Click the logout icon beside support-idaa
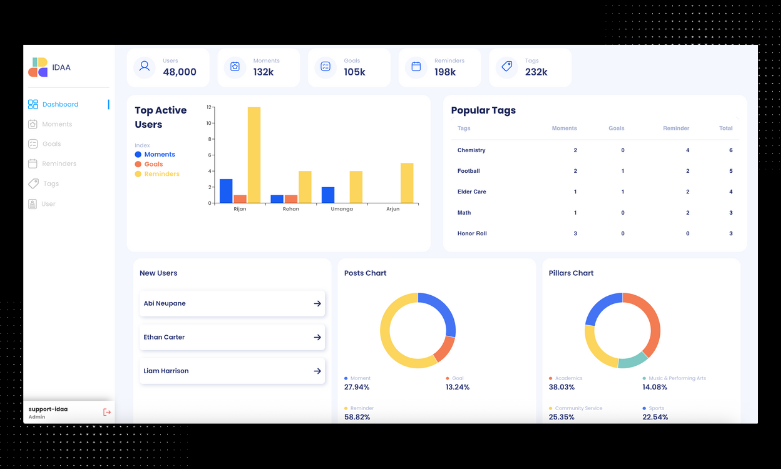The height and width of the screenshot is (469, 781). (x=107, y=411)
